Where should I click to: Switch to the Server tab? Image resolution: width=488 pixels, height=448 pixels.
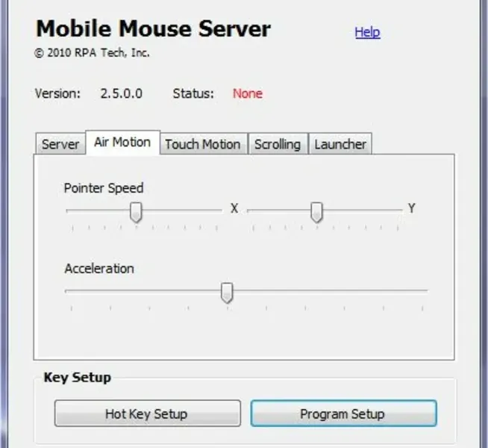[60, 144]
